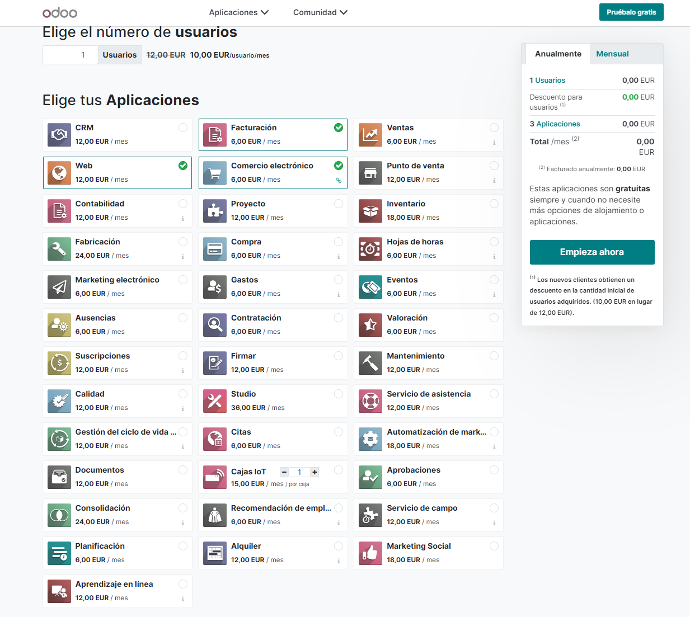
Task: Click the Odoo logo
Action: pyautogui.click(x=60, y=13)
